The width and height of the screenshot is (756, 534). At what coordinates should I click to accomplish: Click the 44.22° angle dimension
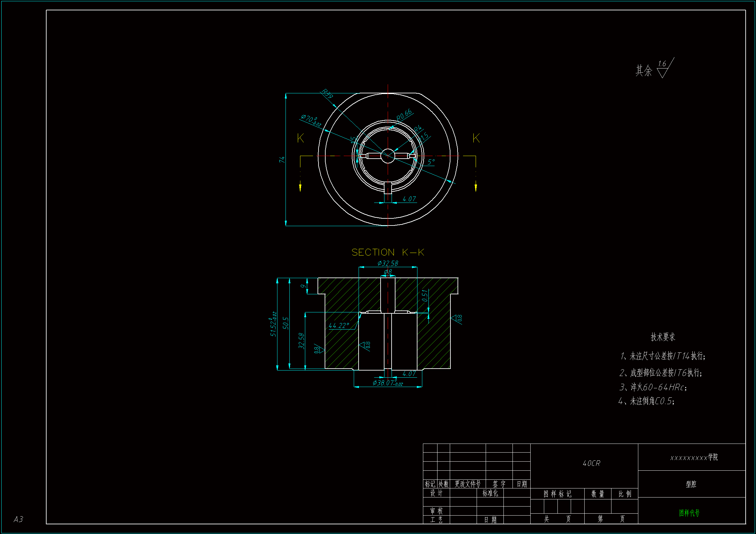click(x=339, y=325)
